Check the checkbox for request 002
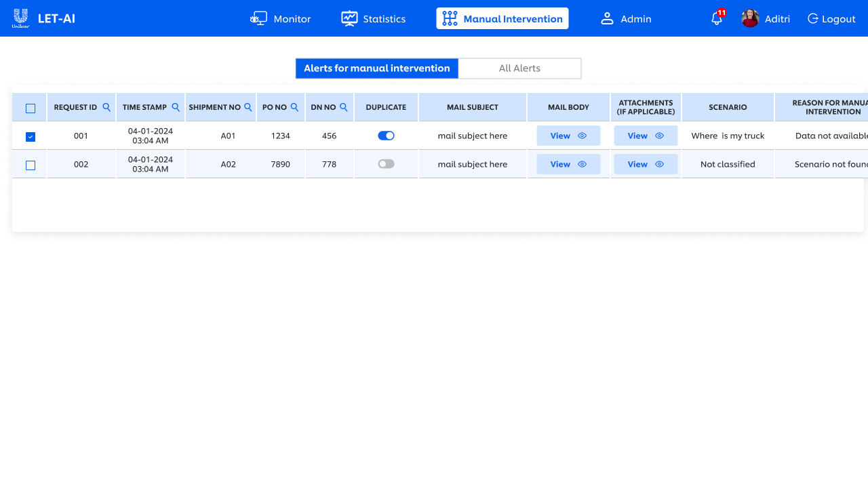 (x=31, y=165)
